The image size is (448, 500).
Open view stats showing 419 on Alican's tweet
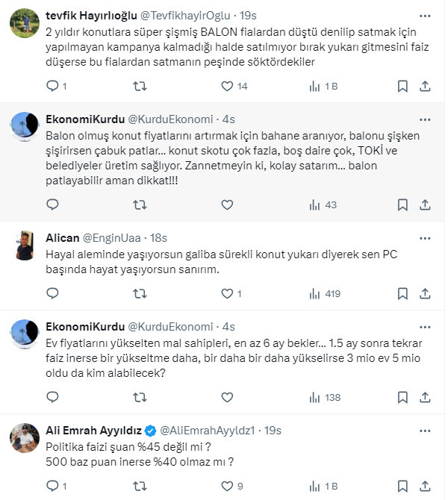314,293
